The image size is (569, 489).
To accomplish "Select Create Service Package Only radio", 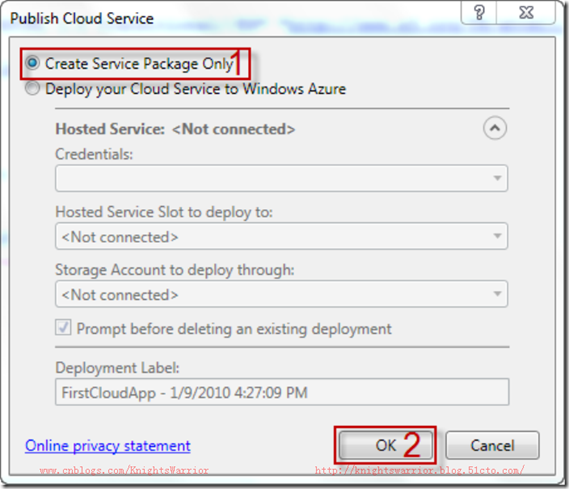I will 32,63.
